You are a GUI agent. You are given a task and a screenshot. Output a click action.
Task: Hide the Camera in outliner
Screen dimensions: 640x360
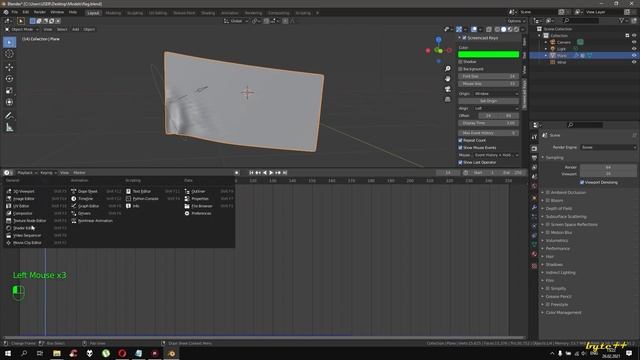click(634, 42)
